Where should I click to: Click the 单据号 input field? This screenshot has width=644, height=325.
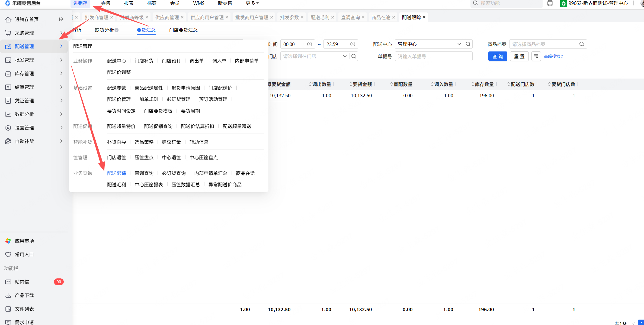coord(433,56)
